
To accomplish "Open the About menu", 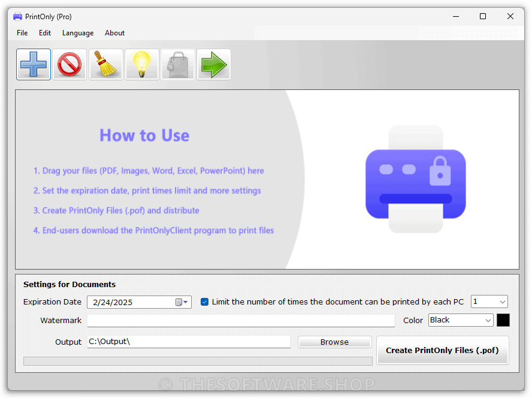I will coord(114,33).
